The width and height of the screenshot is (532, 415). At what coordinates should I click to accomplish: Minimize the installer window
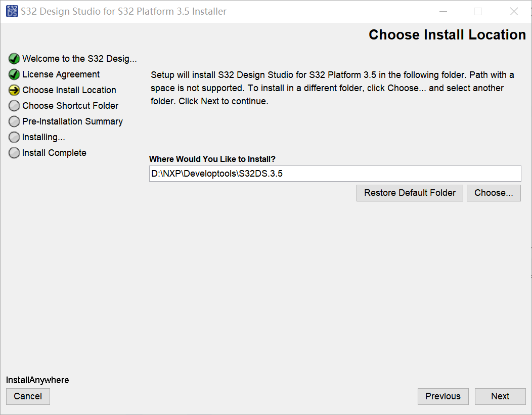(x=443, y=11)
